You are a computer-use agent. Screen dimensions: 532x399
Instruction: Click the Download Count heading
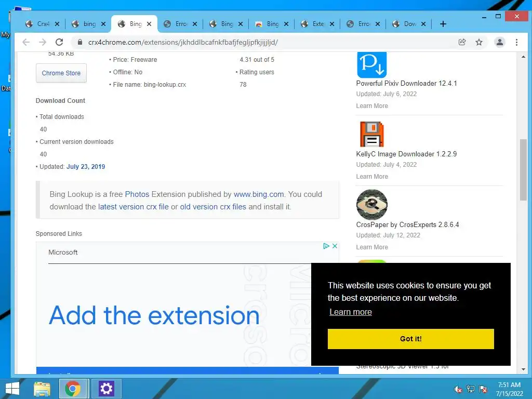(60, 100)
